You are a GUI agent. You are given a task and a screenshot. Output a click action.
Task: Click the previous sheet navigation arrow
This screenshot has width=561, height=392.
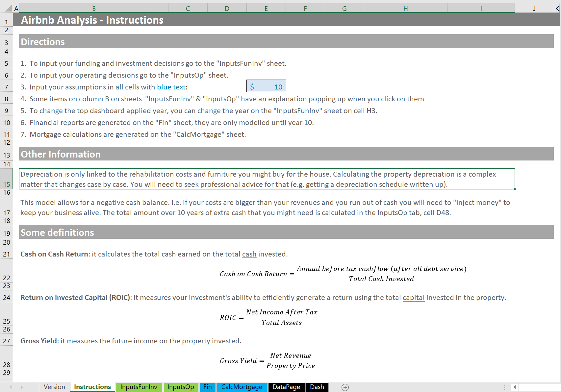[x=11, y=387]
